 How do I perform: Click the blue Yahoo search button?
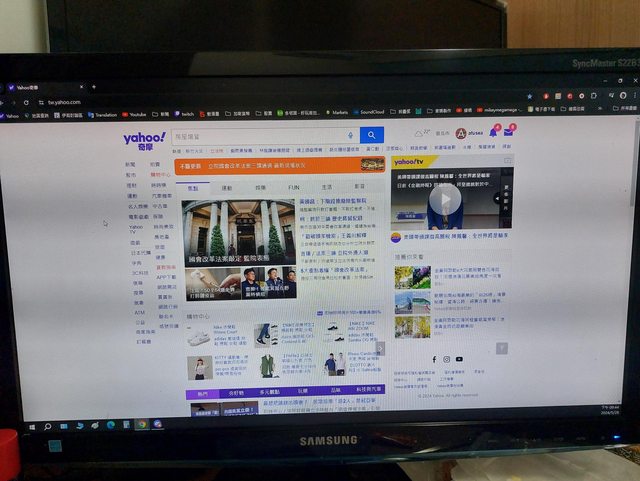372,135
